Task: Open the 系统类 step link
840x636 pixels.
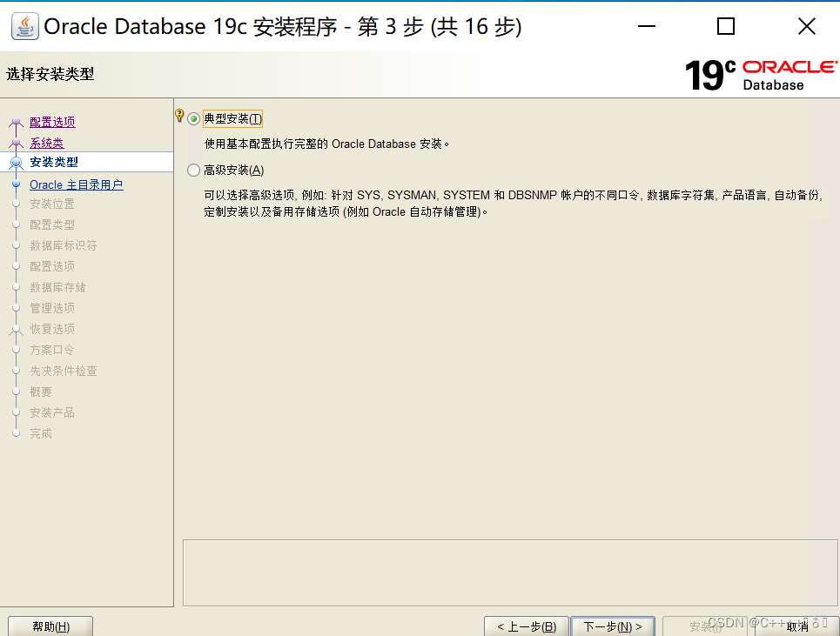Action: [47, 143]
